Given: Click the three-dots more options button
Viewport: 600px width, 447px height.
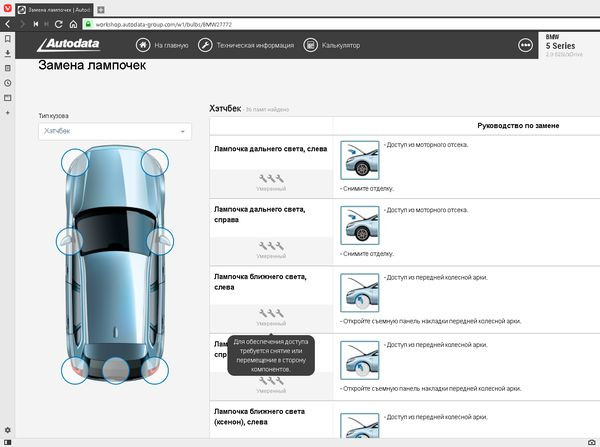Looking at the screenshot, I should 526,45.
